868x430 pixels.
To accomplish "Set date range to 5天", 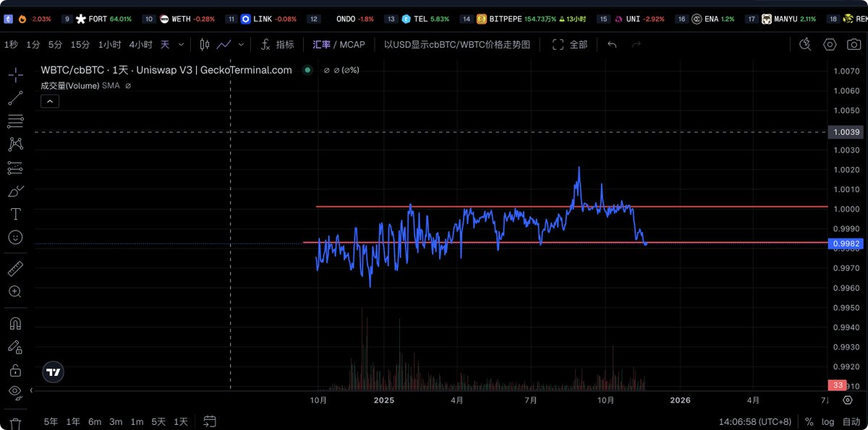I will 158,421.
